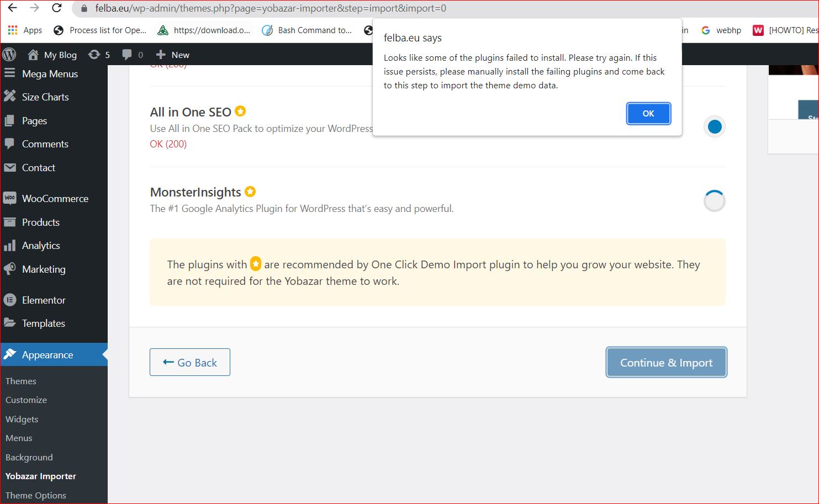Open Theme Options under Appearance
Screen dimensions: 819x504
36,496
